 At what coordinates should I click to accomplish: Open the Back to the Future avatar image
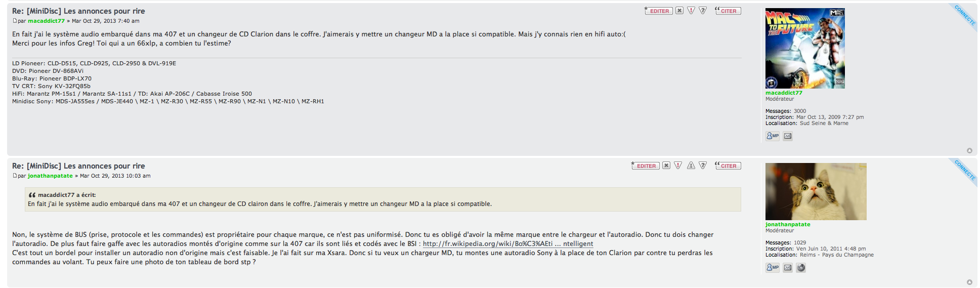pos(805,48)
